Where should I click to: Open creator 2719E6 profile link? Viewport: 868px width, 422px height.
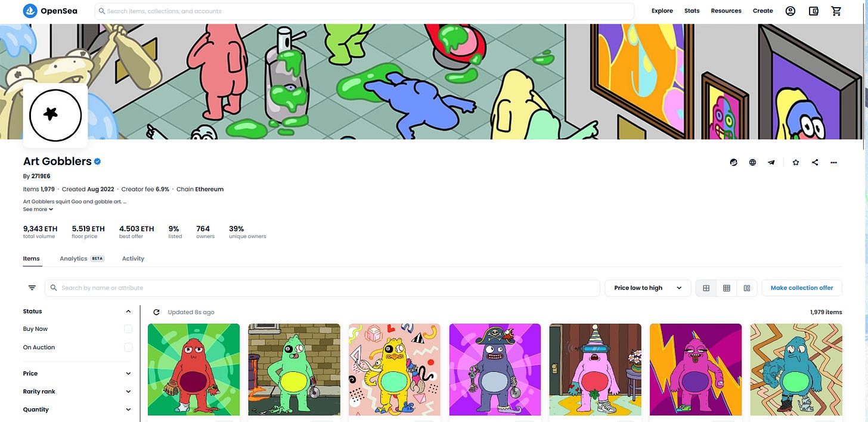[41, 176]
